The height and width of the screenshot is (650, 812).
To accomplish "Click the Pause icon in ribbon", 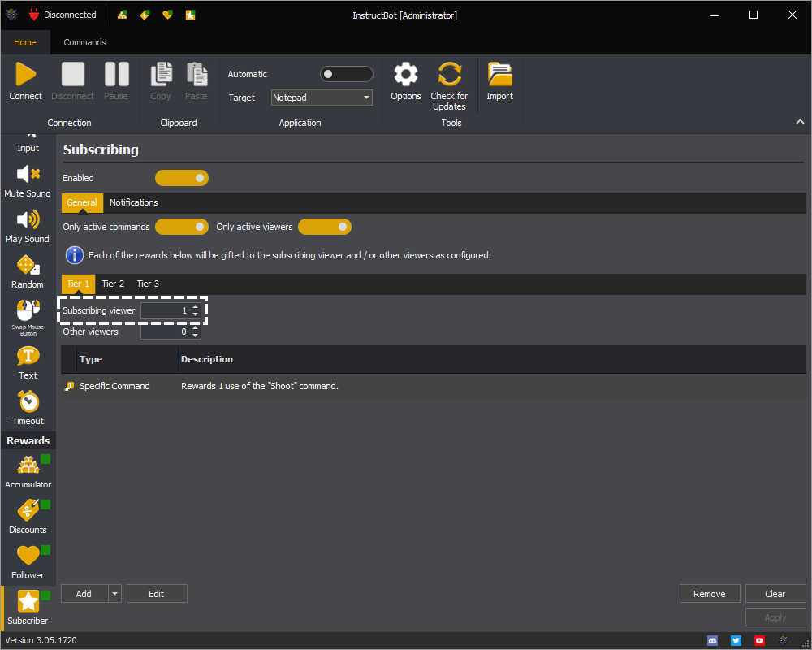I will click(116, 74).
